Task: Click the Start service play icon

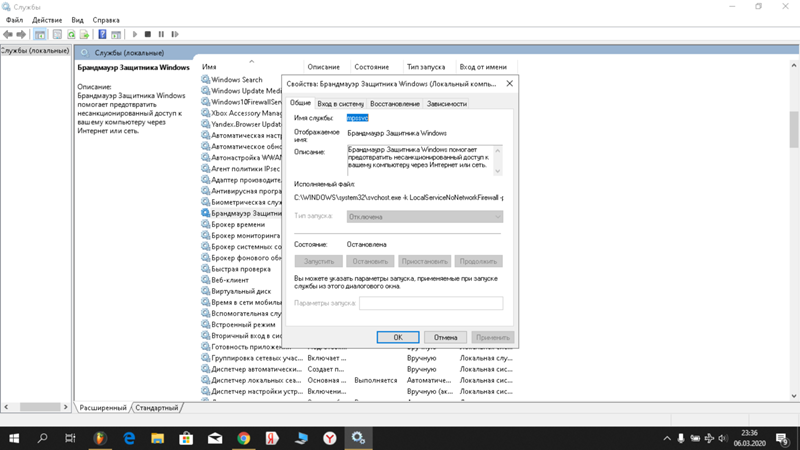Action: [135, 34]
